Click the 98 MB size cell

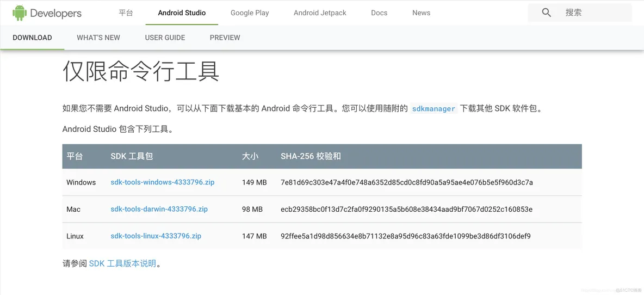pos(252,209)
